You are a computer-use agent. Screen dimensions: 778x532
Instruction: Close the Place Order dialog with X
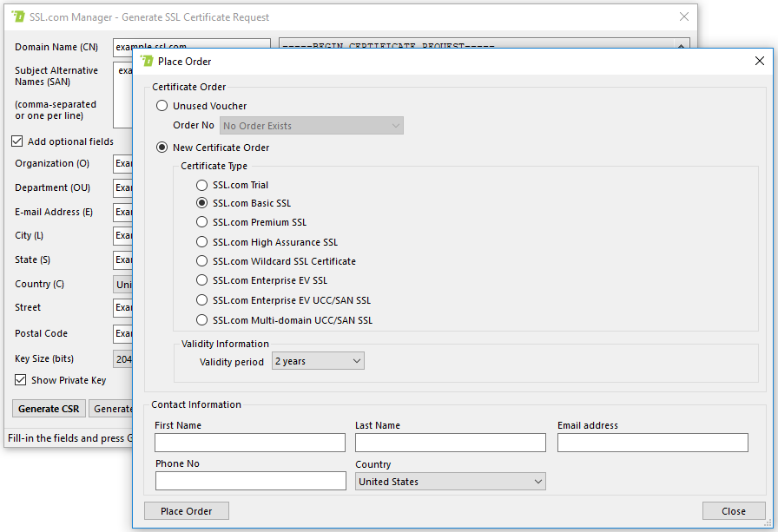click(x=760, y=62)
